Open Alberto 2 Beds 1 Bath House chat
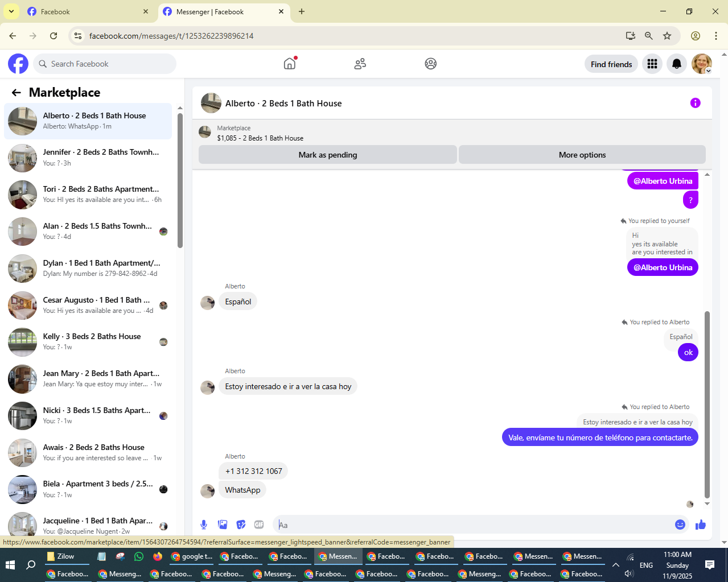This screenshot has width=728, height=582. point(88,121)
